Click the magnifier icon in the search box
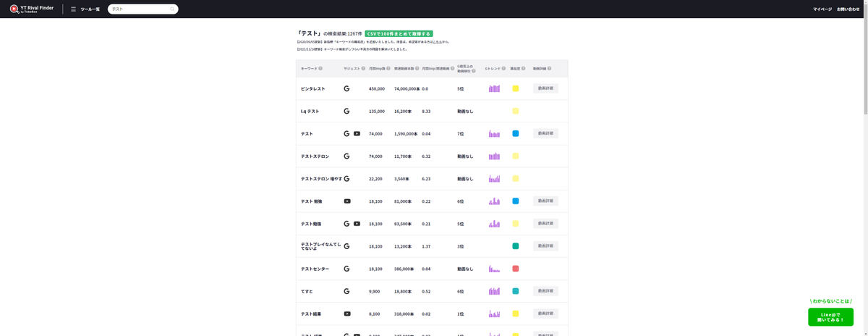This screenshot has width=868, height=336. pyautogui.click(x=171, y=9)
